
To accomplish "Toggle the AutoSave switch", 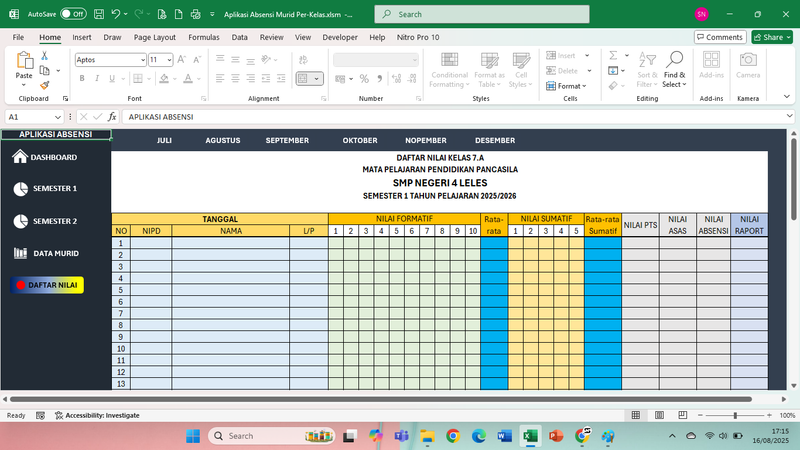I will pyautogui.click(x=72, y=15).
